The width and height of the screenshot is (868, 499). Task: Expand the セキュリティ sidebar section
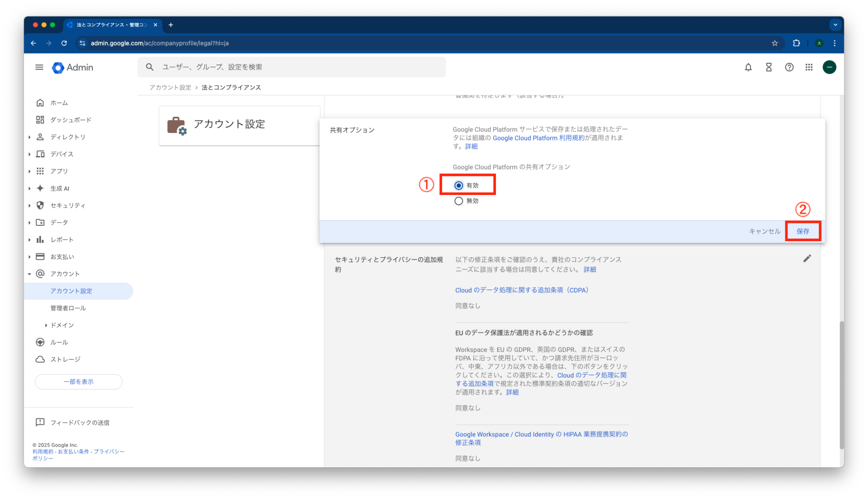(x=29, y=205)
